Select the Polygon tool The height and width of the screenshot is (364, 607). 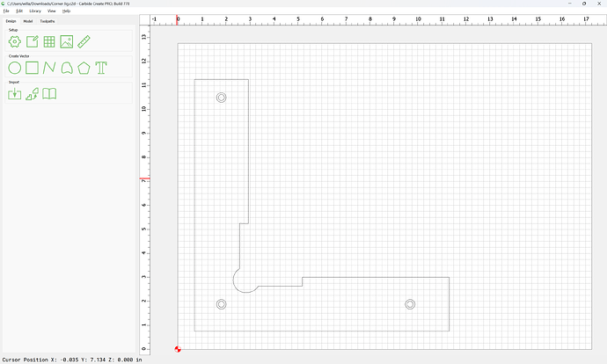pyautogui.click(x=84, y=68)
